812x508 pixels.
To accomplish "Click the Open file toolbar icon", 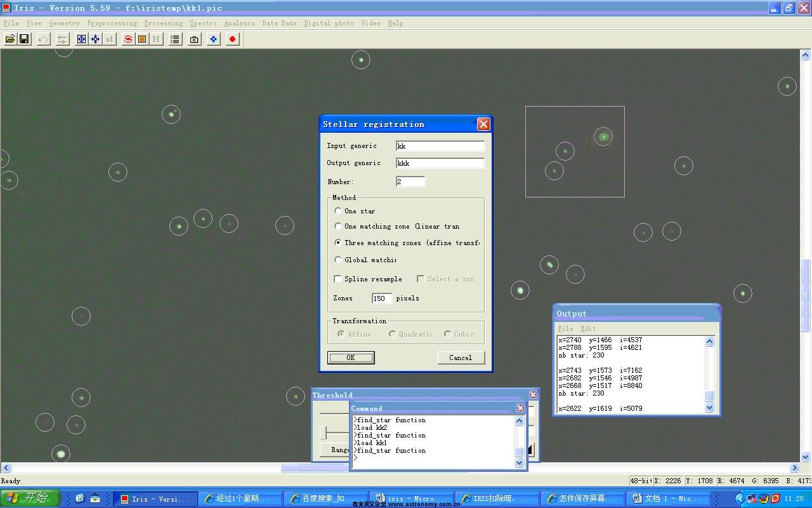I will click(10, 39).
